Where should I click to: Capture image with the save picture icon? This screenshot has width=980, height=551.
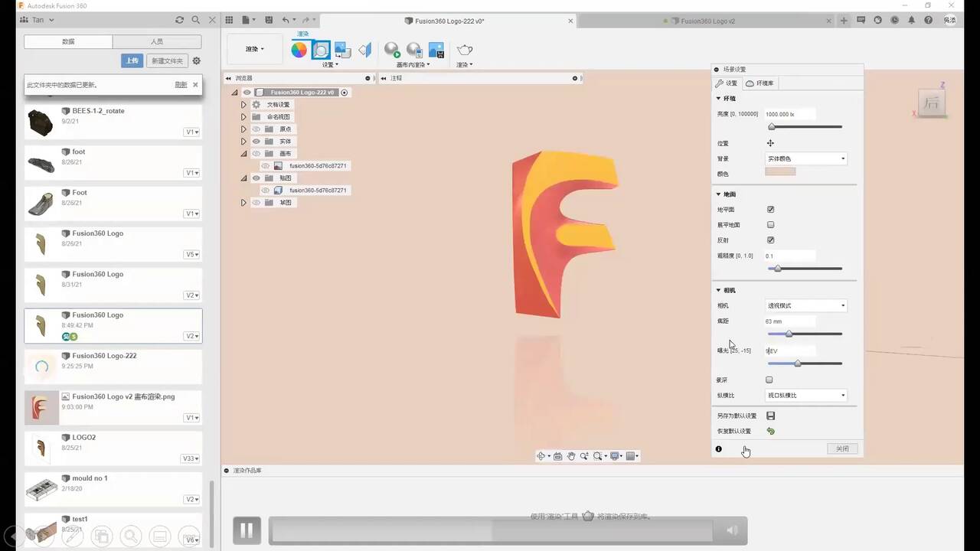(x=436, y=50)
